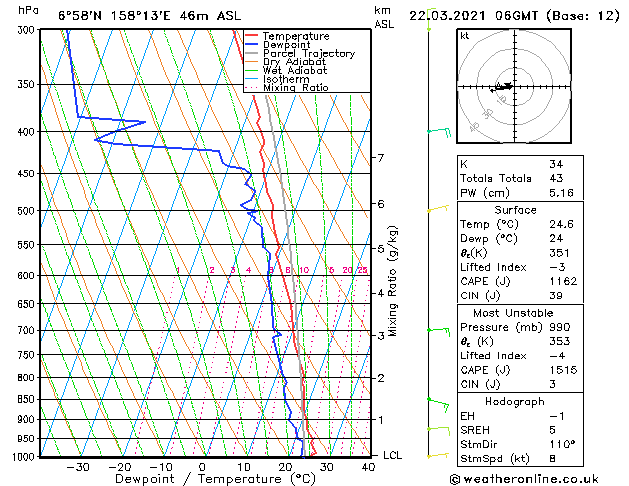Click the 40 temperature axis label
This screenshot has width=629, height=486.
click(368, 467)
